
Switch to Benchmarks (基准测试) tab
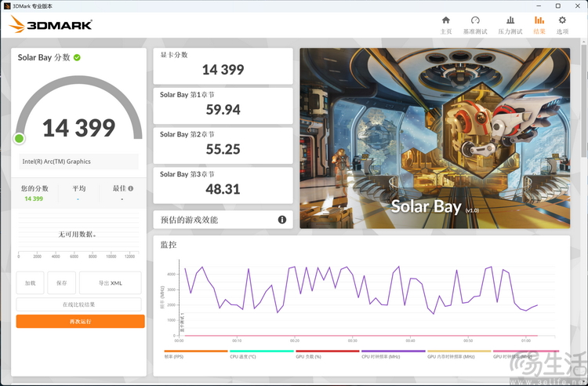[x=475, y=25]
